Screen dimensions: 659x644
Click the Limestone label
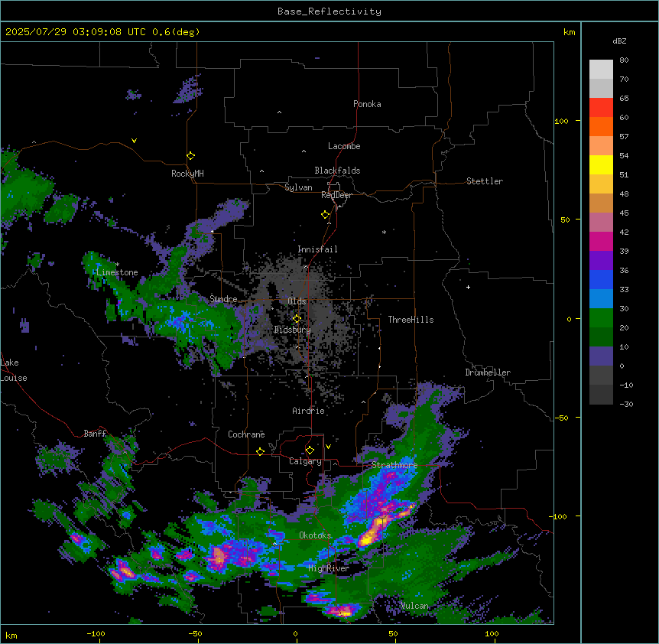pyautogui.click(x=117, y=272)
